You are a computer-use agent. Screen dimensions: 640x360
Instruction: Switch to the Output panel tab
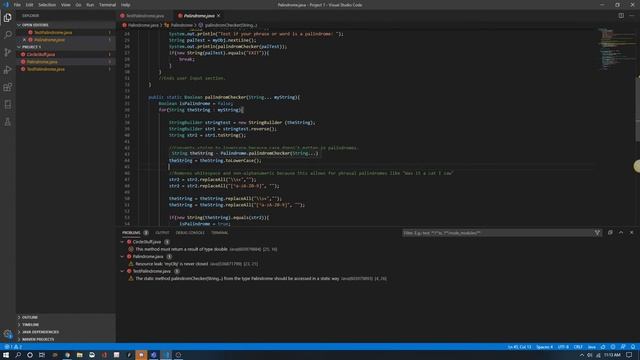[x=162, y=233]
